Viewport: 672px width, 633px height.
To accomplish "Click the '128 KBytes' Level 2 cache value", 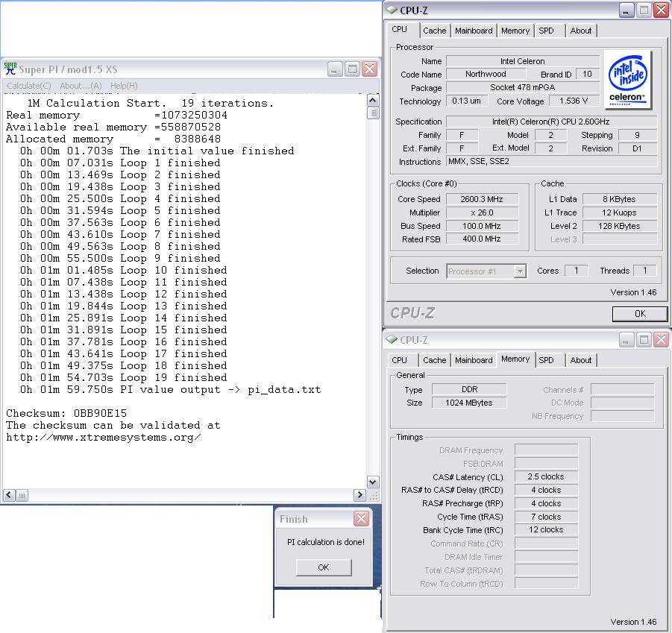I will (x=619, y=226).
